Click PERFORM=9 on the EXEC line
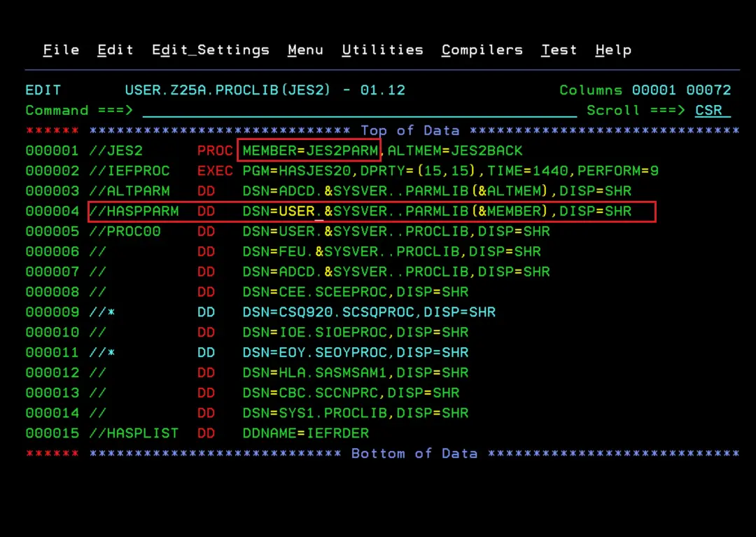756x537 pixels. coord(618,171)
